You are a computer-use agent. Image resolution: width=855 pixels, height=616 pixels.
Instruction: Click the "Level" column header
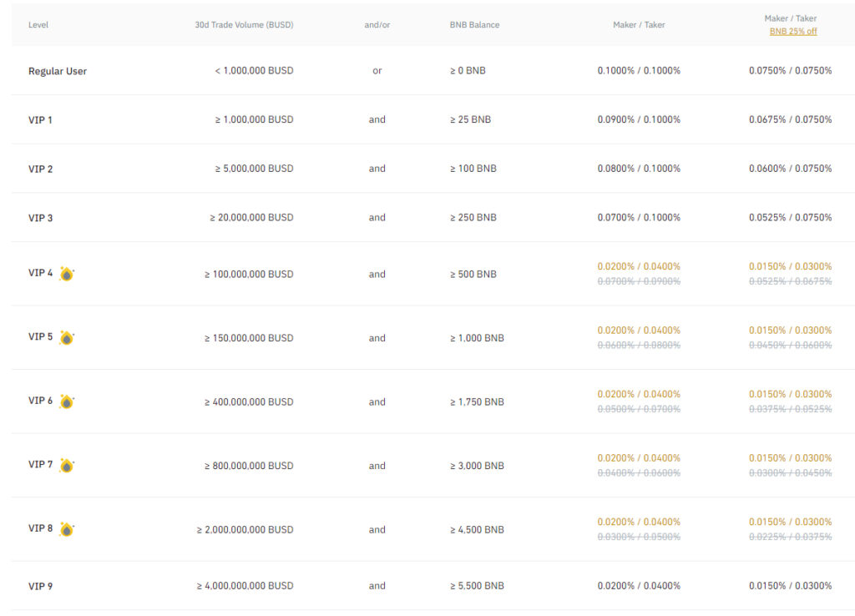[38, 24]
